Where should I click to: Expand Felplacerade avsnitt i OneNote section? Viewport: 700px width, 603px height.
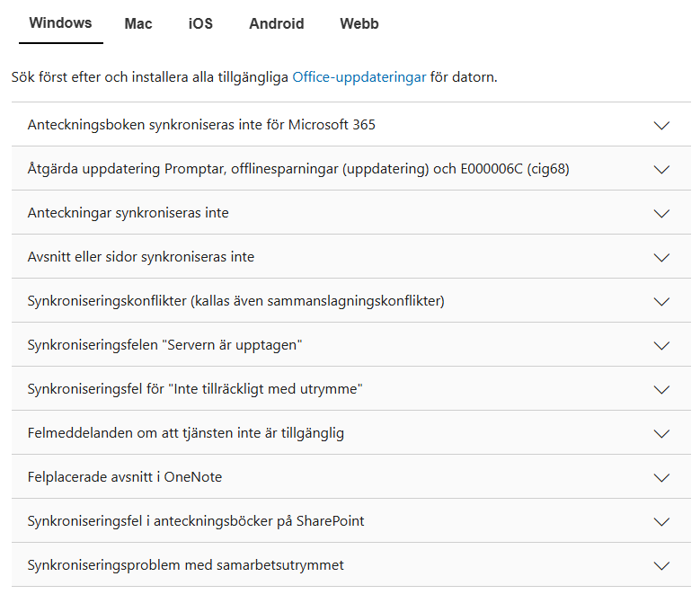[350, 476]
